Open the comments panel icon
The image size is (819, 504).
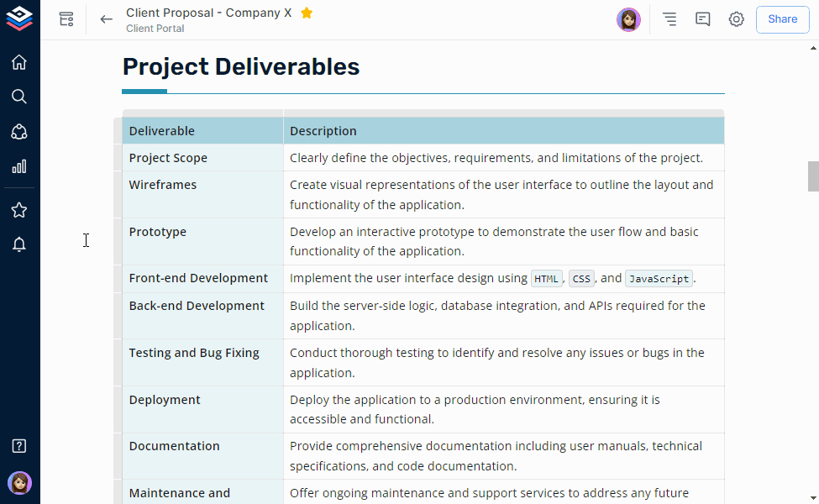pyautogui.click(x=703, y=19)
